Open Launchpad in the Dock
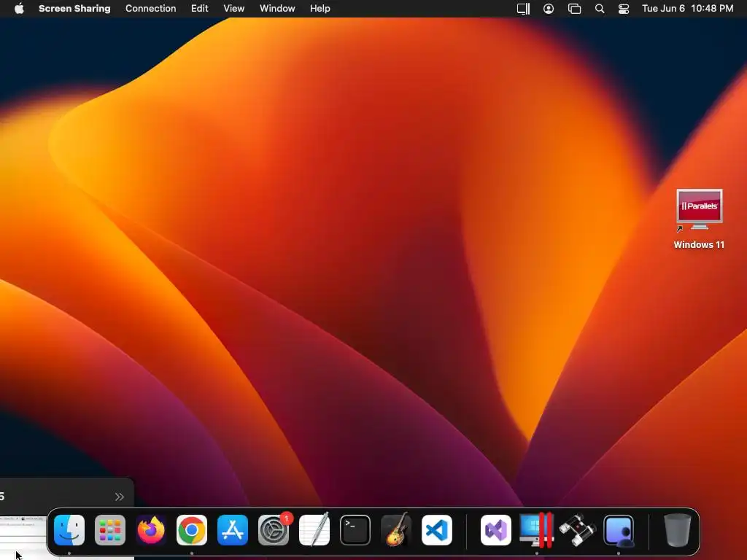Screen dimensions: 747x560 point(110,530)
